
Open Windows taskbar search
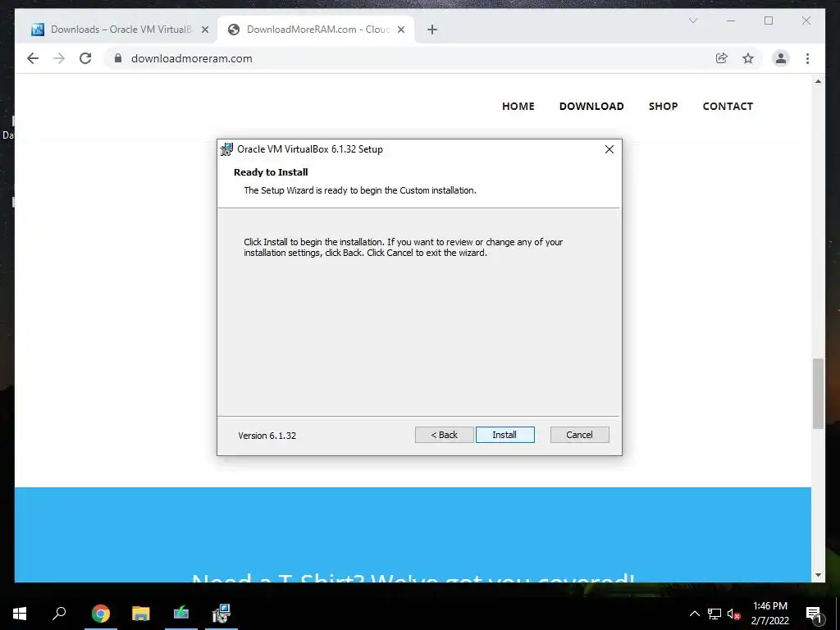(x=59, y=614)
